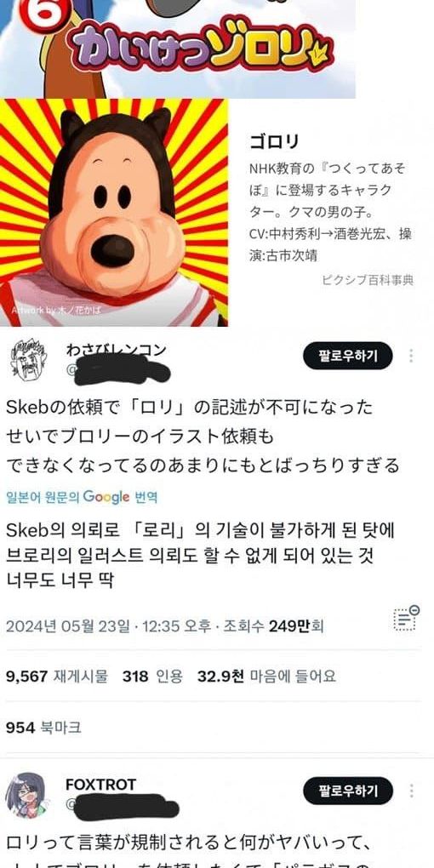This screenshot has width=434, height=868.
Task: View the 318 인용 quotes list
Action: tap(152, 677)
